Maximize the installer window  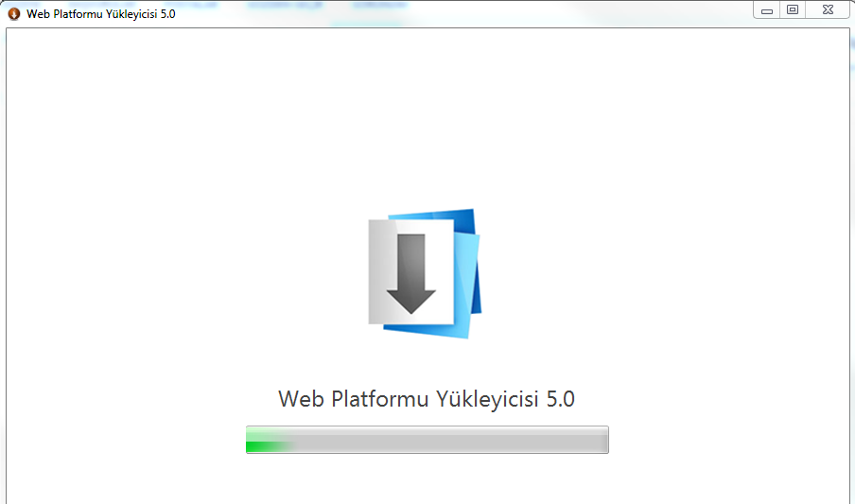click(793, 9)
